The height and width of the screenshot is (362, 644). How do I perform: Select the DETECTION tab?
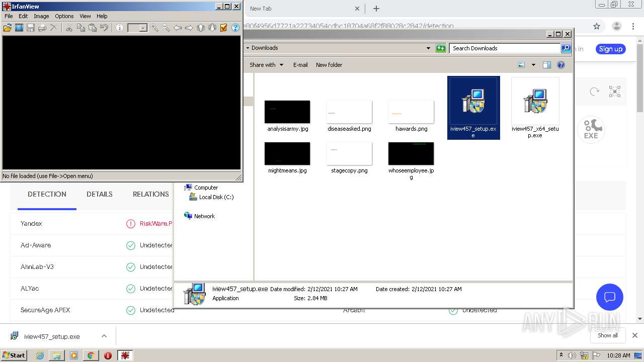[x=47, y=194]
